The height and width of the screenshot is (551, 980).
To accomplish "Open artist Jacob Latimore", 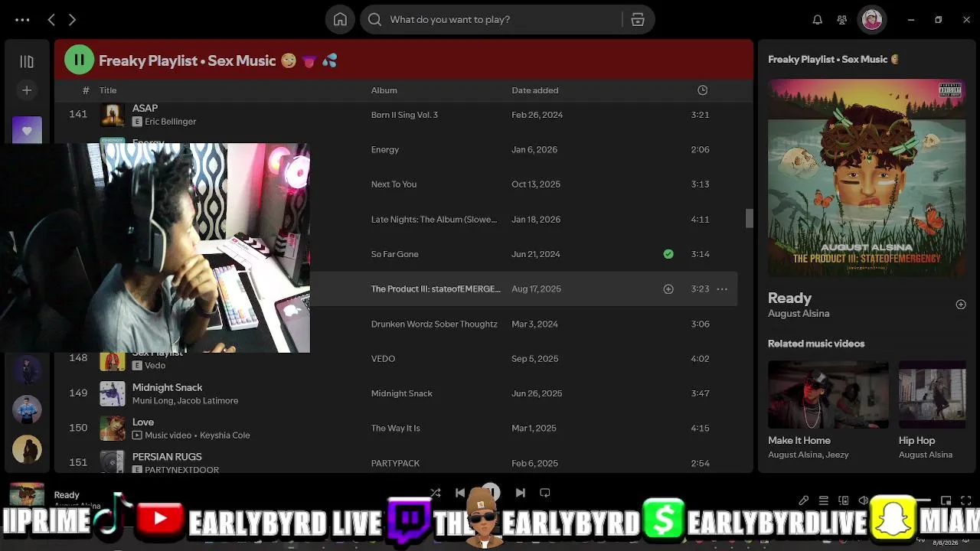I will [x=208, y=401].
